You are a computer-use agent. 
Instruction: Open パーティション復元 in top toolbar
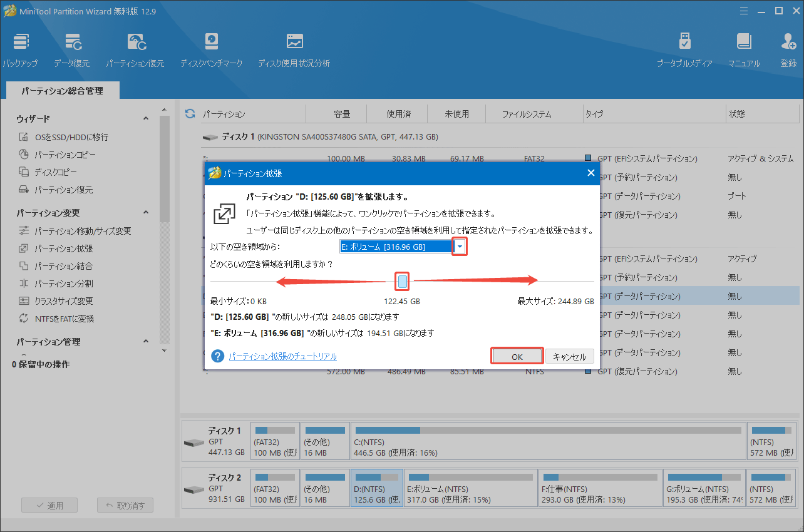click(x=135, y=51)
